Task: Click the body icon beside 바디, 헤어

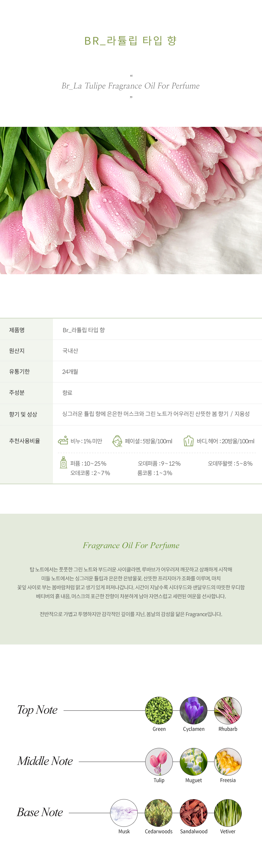Action: (x=189, y=441)
